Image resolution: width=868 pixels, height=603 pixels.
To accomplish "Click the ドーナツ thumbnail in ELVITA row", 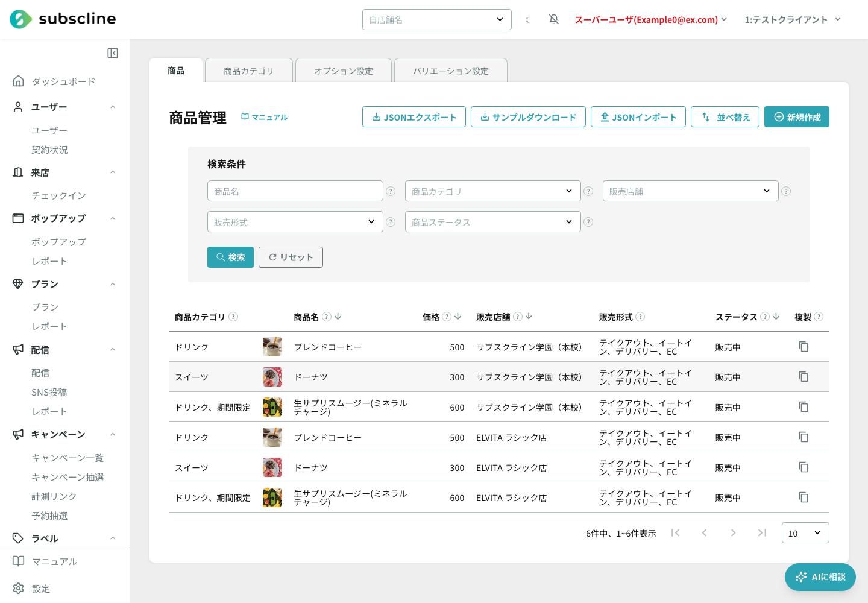I will pyautogui.click(x=272, y=467).
